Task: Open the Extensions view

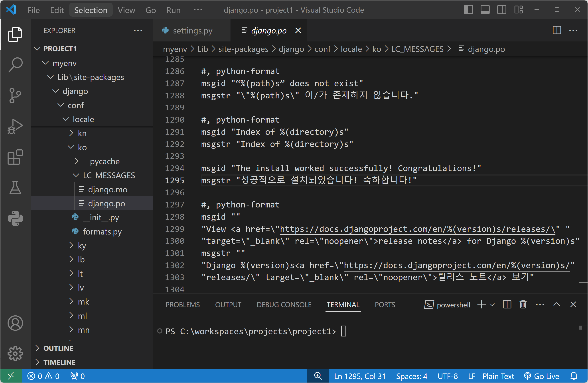Action: [x=15, y=157]
